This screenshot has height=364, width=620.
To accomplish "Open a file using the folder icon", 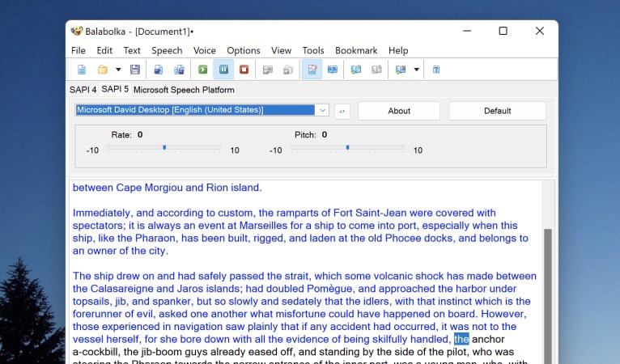I will pyautogui.click(x=103, y=70).
